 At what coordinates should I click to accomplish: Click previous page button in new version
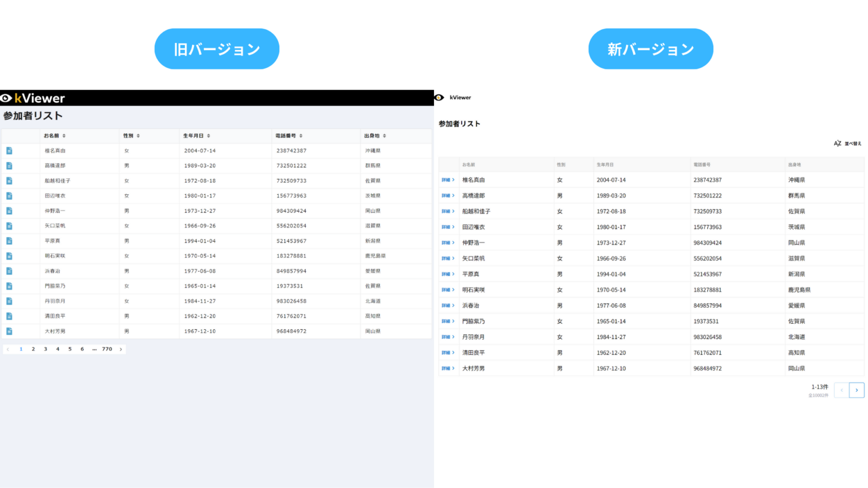[x=841, y=390]
